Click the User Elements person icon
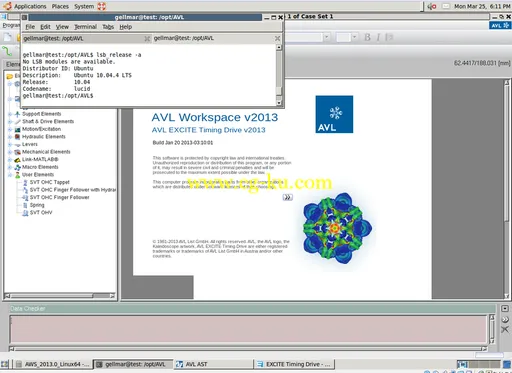512x373 pixels. pos(17,175)
